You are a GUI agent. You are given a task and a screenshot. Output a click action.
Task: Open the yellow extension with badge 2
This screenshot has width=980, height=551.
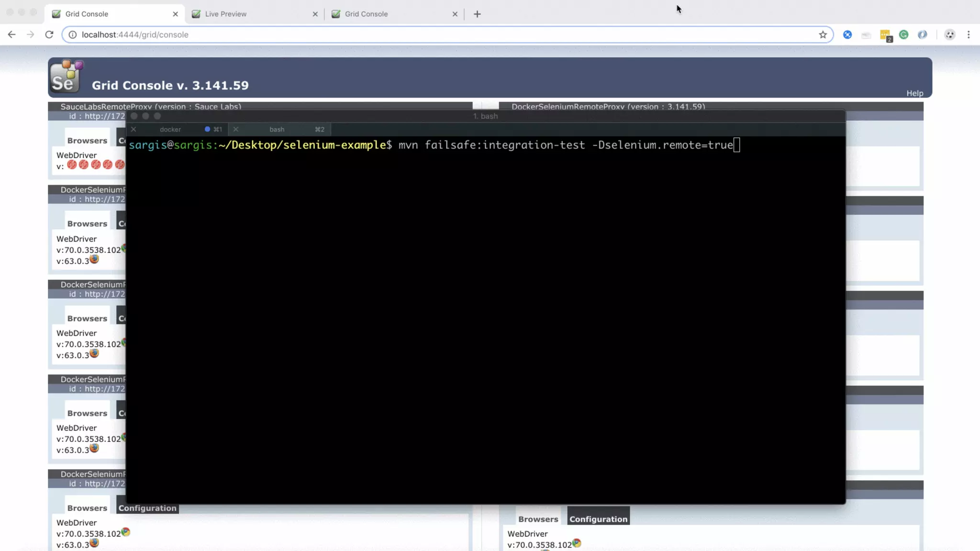[x=885, y=35]
